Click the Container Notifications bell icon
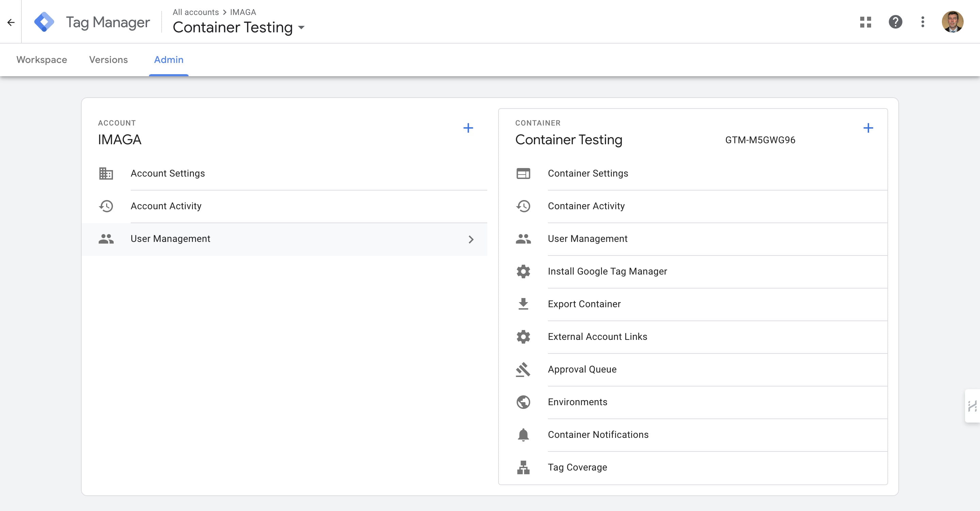Image resolution: width=980 pixels, height=511 pixels. click(x=523, y=434)
